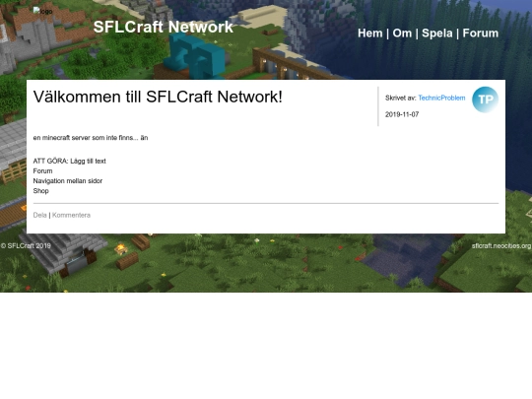The width and height of the screenshot is (532, 399).
Task: Click the Shop line in the post
Action: (41, 191)
